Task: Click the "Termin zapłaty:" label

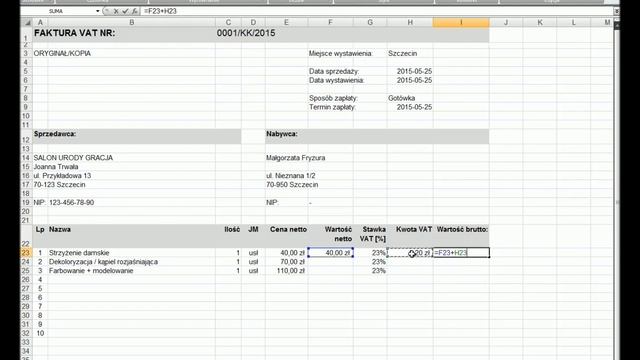Action: coord(333,107)
